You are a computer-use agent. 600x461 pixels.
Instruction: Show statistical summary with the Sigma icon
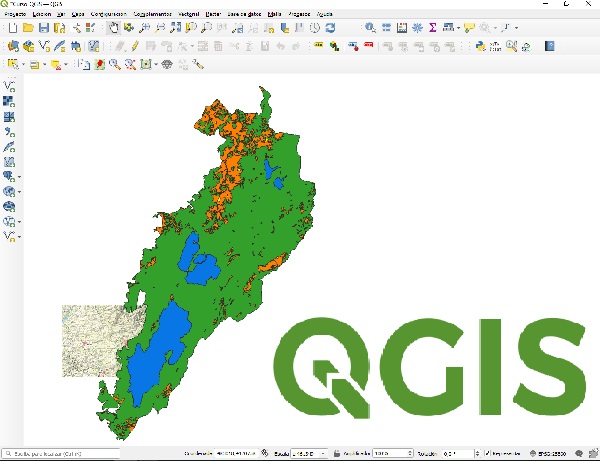tap(432, 28)
